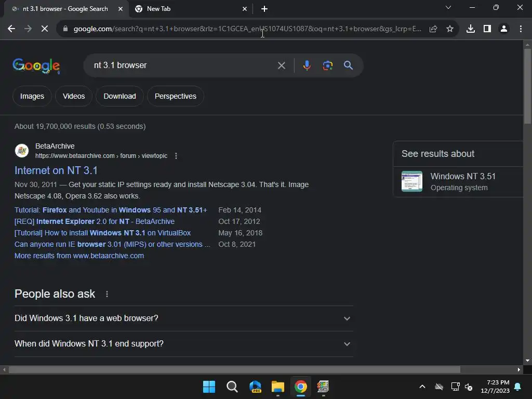Click More results from www.betaarchive.com
Viewport: 532px width, 399px height.
click(x=79, y=256)
